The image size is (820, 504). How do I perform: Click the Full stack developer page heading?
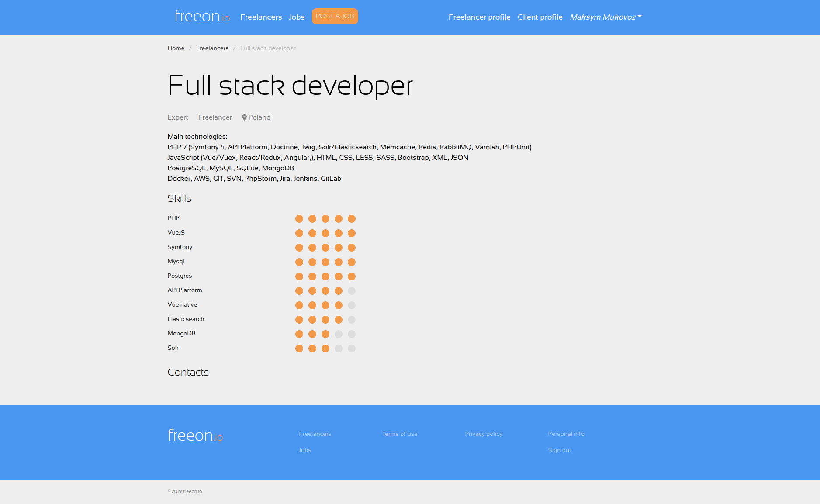290,86
